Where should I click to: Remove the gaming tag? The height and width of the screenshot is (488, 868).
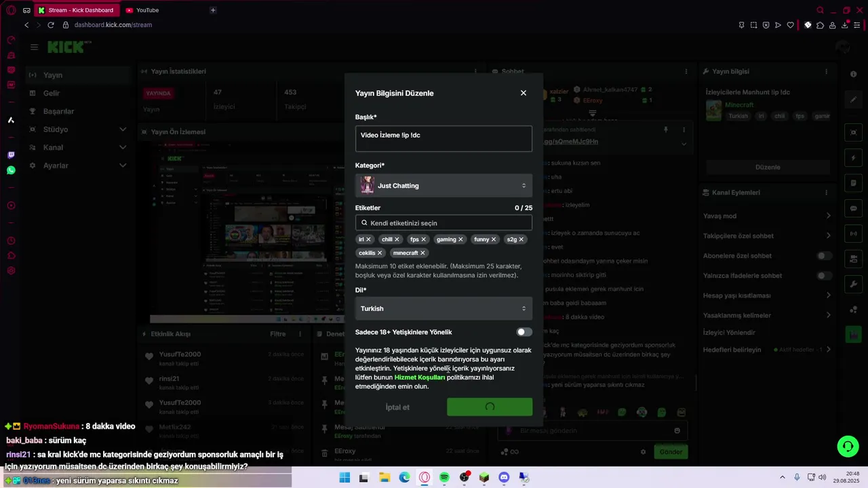(x=460, y=239)
